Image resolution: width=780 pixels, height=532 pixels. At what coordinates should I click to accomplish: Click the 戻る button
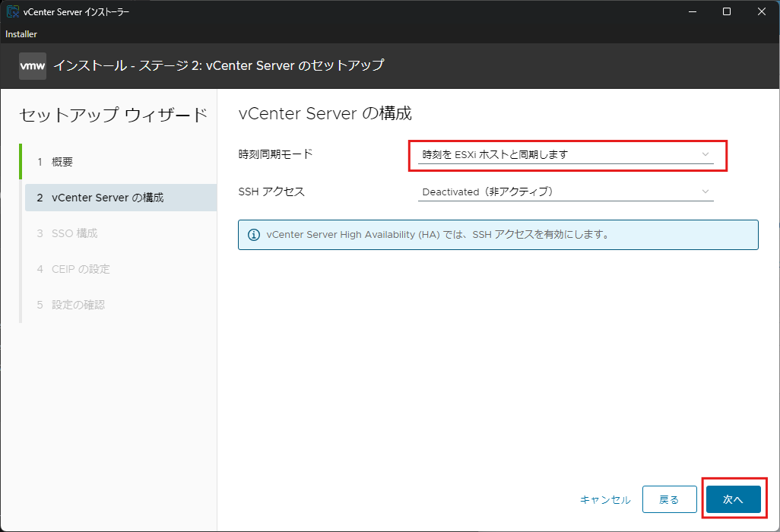point(669,499)
